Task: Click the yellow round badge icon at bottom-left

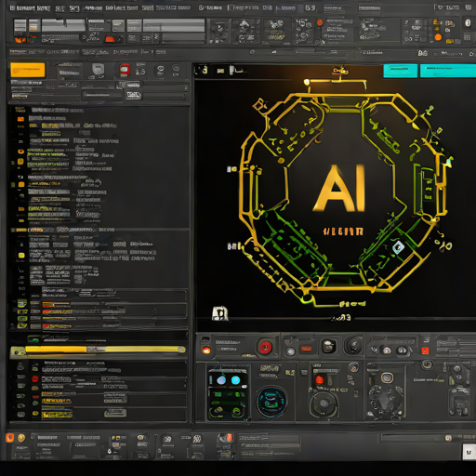Action: pyautogui.click(x=21, y=438)
